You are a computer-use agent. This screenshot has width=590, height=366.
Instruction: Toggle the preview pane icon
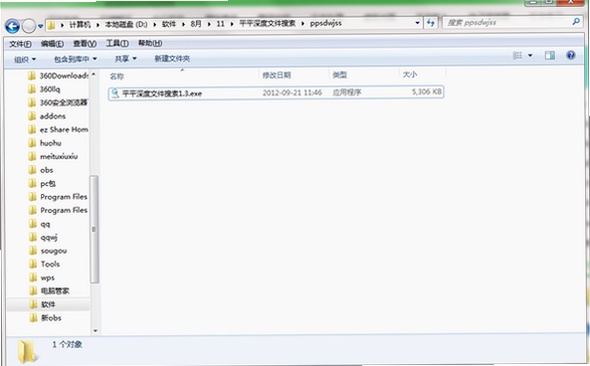click(549, 56)
